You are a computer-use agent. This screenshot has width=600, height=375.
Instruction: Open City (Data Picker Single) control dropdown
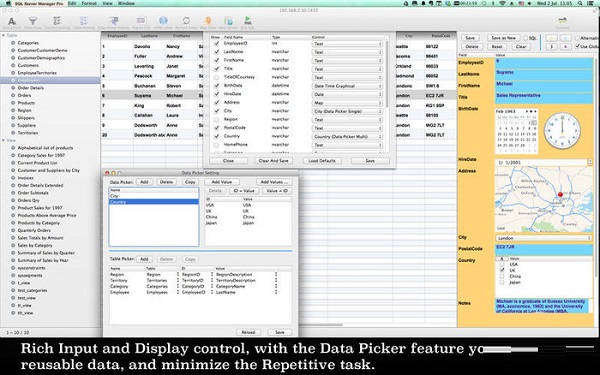(347, 111)
